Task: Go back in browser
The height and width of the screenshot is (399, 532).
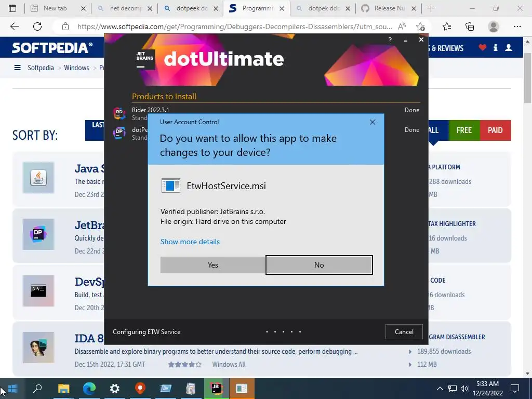Action: [14, 26]
